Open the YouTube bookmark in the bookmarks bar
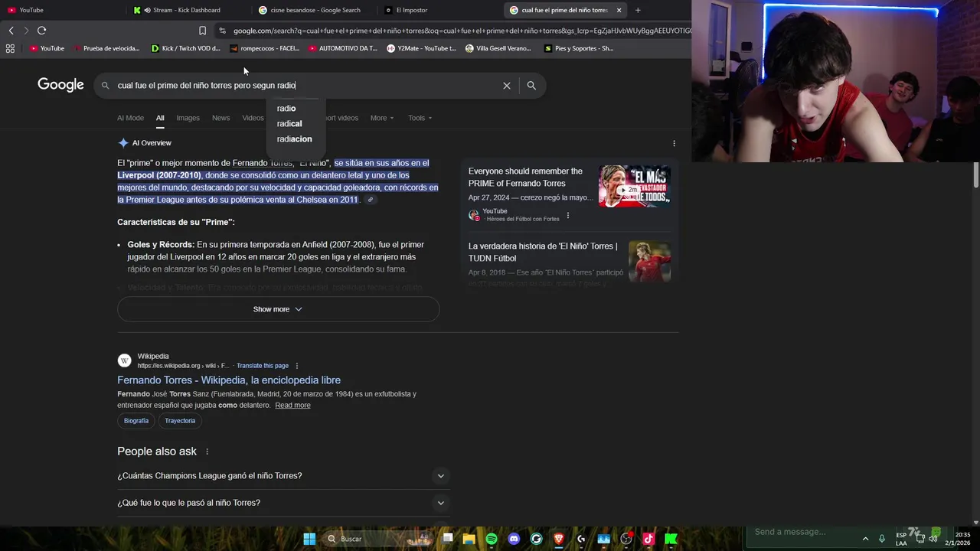 pos(47,48)
